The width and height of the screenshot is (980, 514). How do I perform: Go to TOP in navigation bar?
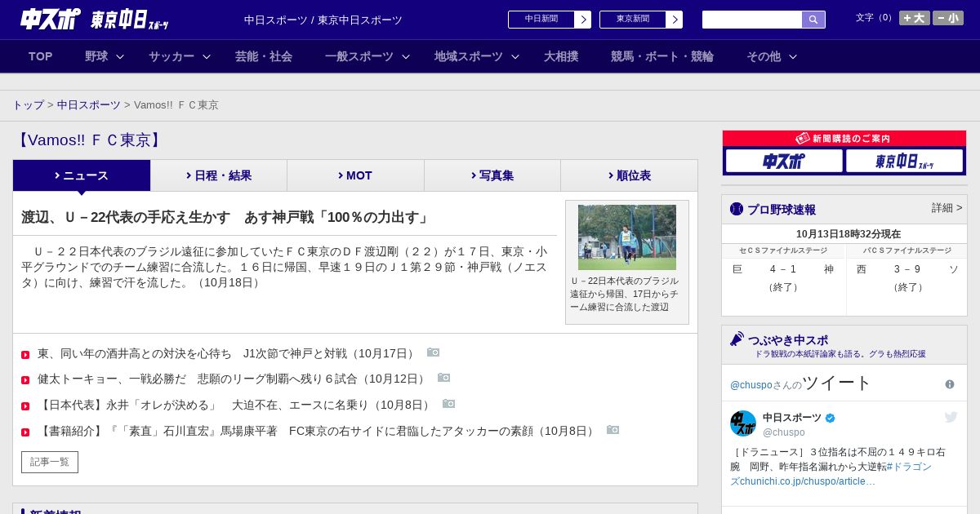[40, 56]
